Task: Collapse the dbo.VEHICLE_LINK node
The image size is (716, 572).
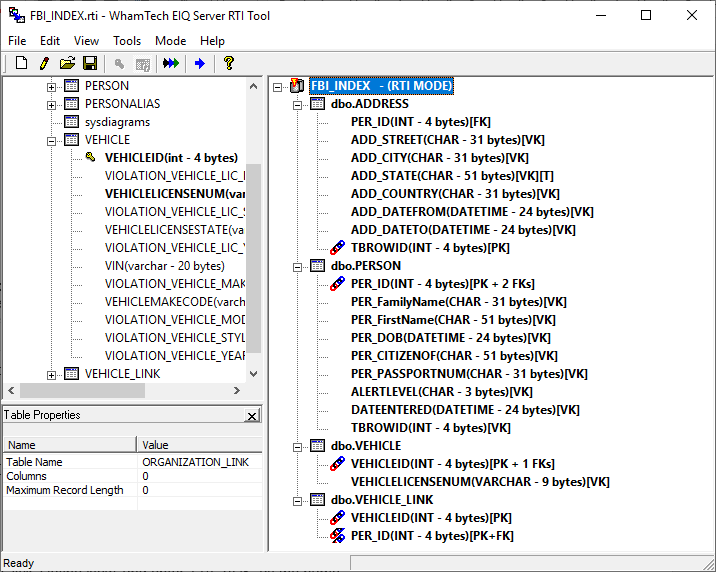Action: [x=297, y=501]
